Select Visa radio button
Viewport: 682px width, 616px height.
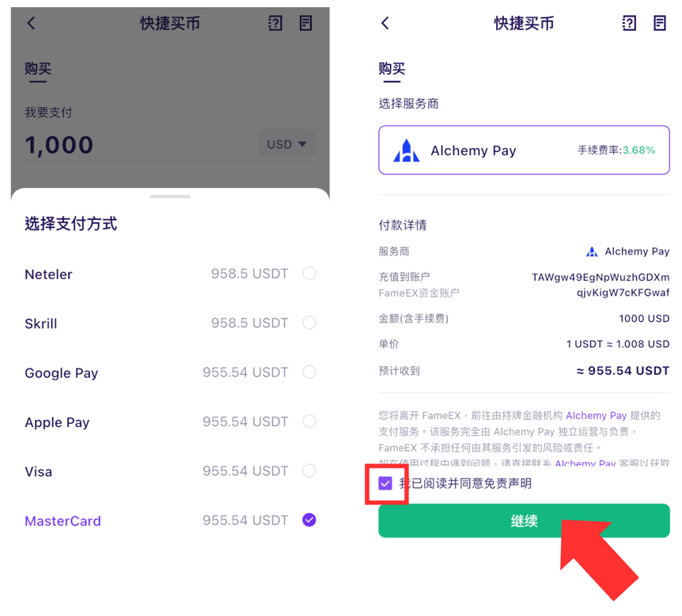click(x=309, y=471)
